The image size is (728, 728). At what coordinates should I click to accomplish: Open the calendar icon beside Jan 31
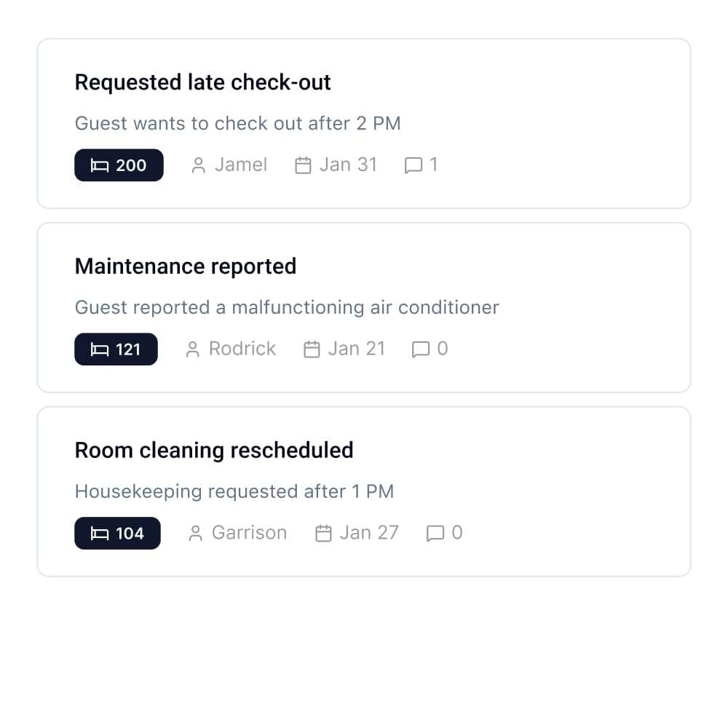coord(302,165)
